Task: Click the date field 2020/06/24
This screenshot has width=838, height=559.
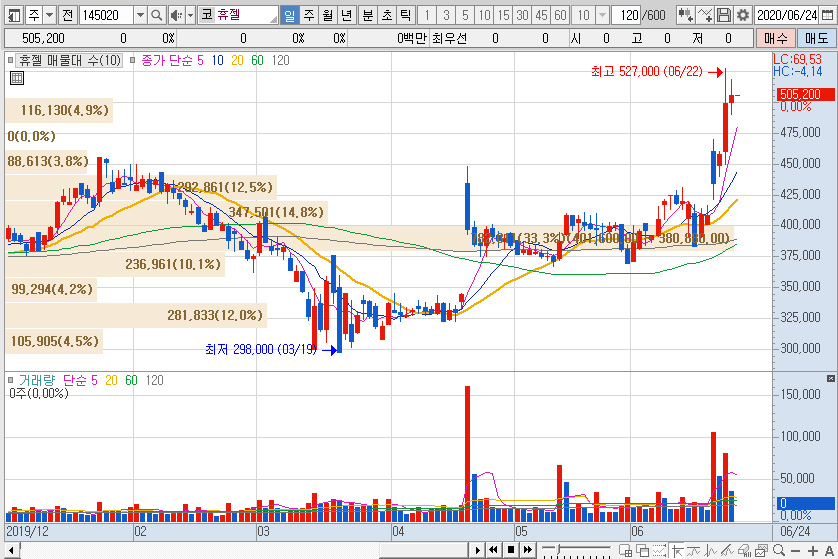Action: pyautogui.click(x=787, y=15)
